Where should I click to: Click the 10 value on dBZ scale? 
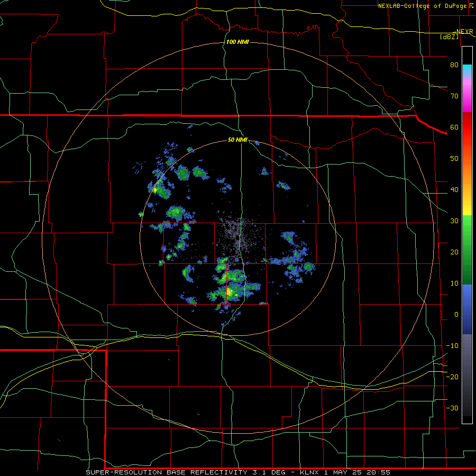pos(454,283)
